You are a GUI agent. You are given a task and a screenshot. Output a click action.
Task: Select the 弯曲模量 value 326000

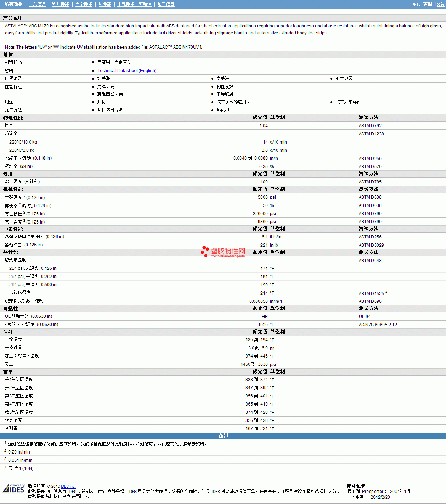[x=260, y=214]
